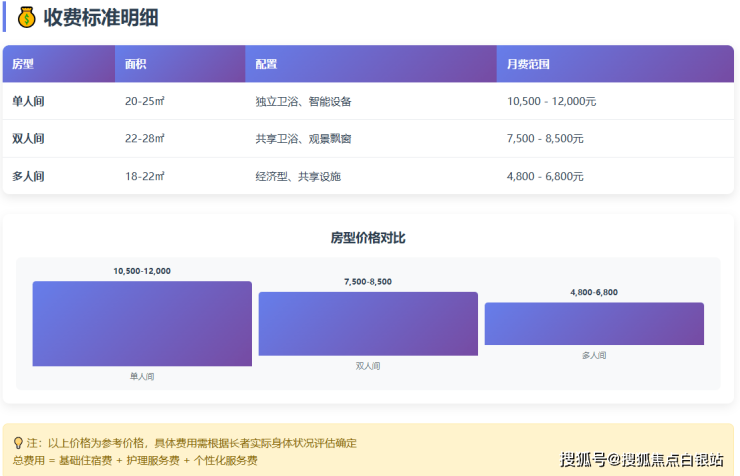The width and height of the screenshot is (740, 476).
Task: Click the money bag icon beside 收费标准明细
Action: point(27,17)
